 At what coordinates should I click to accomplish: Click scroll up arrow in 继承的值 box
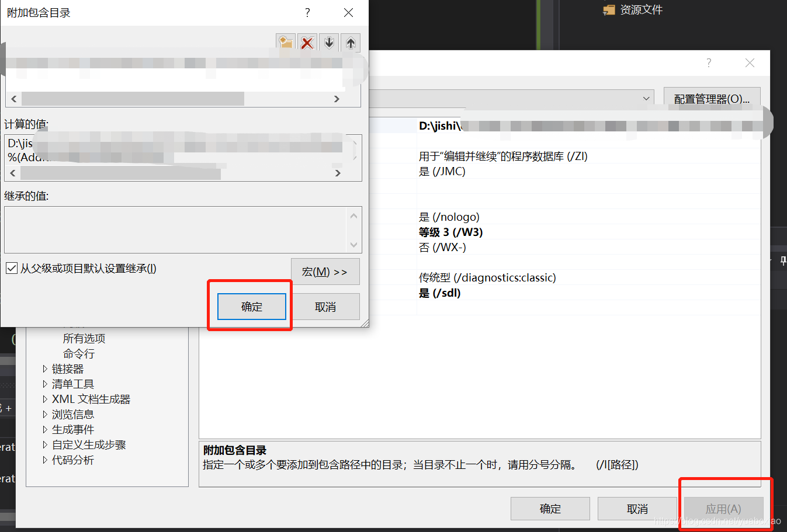353,216
